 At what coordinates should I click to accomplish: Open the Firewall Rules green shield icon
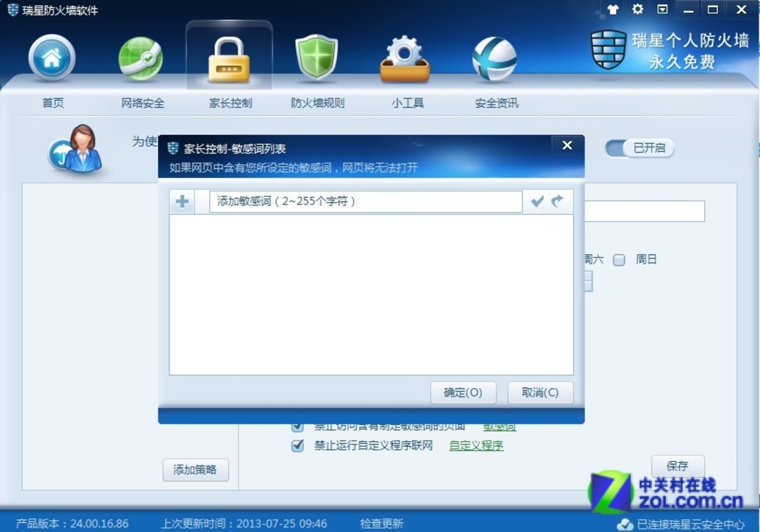317,57
